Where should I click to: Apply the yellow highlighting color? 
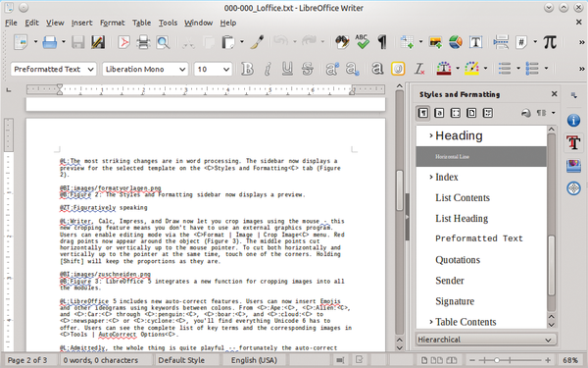(x=471, y=69)
